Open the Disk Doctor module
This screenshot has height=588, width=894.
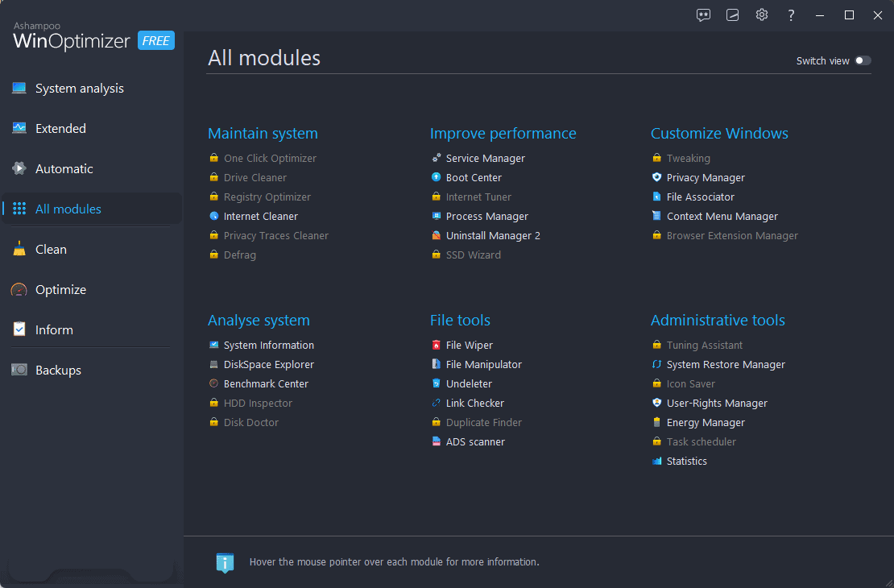(x=244, y=423)
